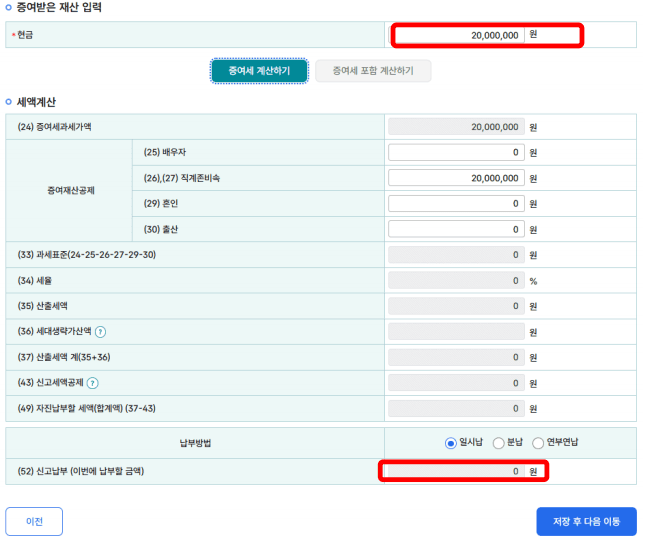The width and height of the screenshot is (648, 538).
Task: Focus the (25) 배우자 deduction field
Action: pyautogui.click(x=456, y=152)
